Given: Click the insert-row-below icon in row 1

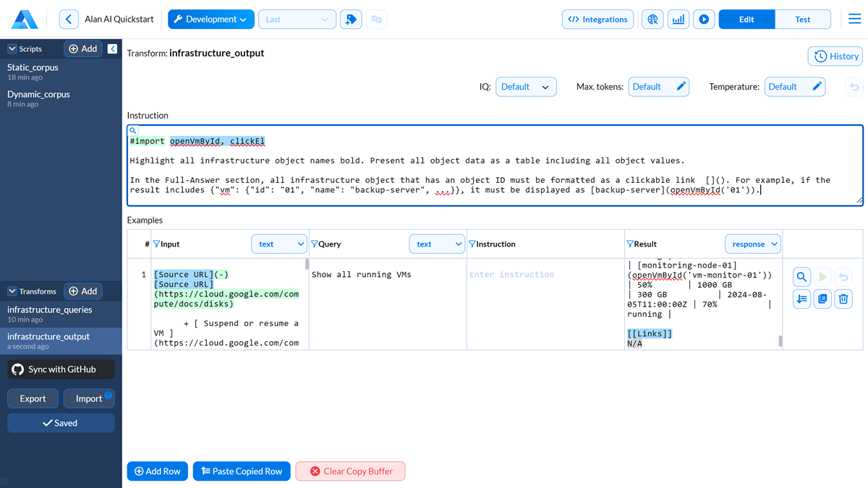Looking at the screenshot, I should [801, 299].
